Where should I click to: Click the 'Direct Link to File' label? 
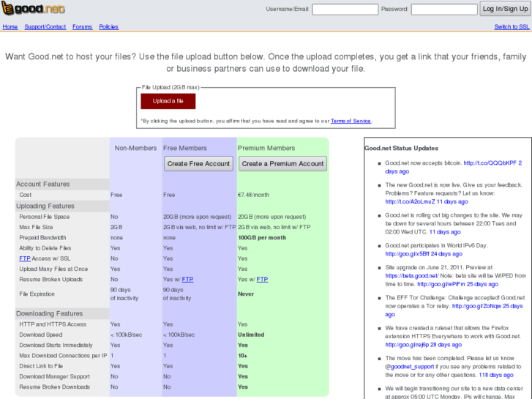pos(41,366)
